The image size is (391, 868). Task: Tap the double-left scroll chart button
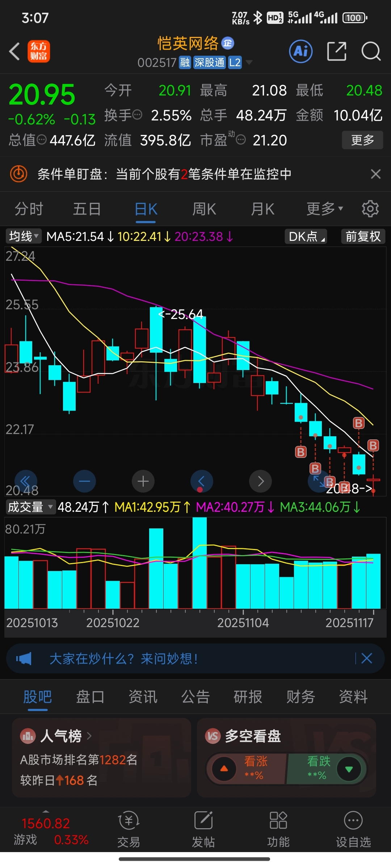point(26,481)
